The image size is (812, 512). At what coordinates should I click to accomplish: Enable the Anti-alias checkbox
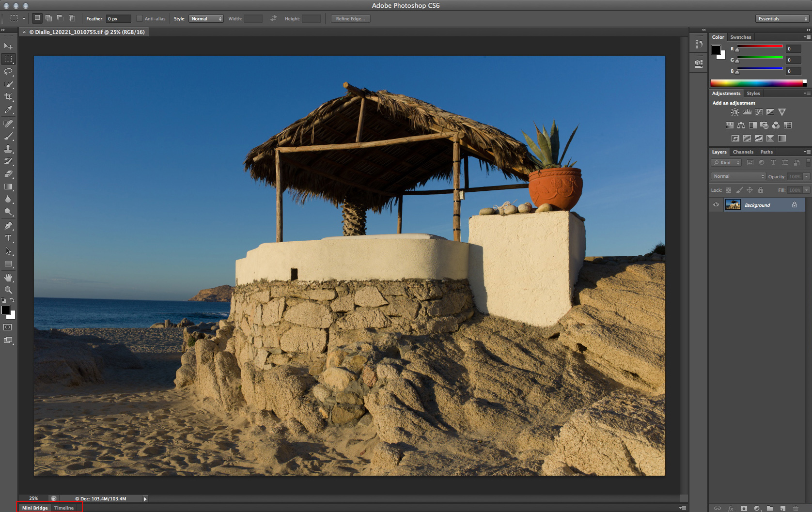click(x=140, y=19)
